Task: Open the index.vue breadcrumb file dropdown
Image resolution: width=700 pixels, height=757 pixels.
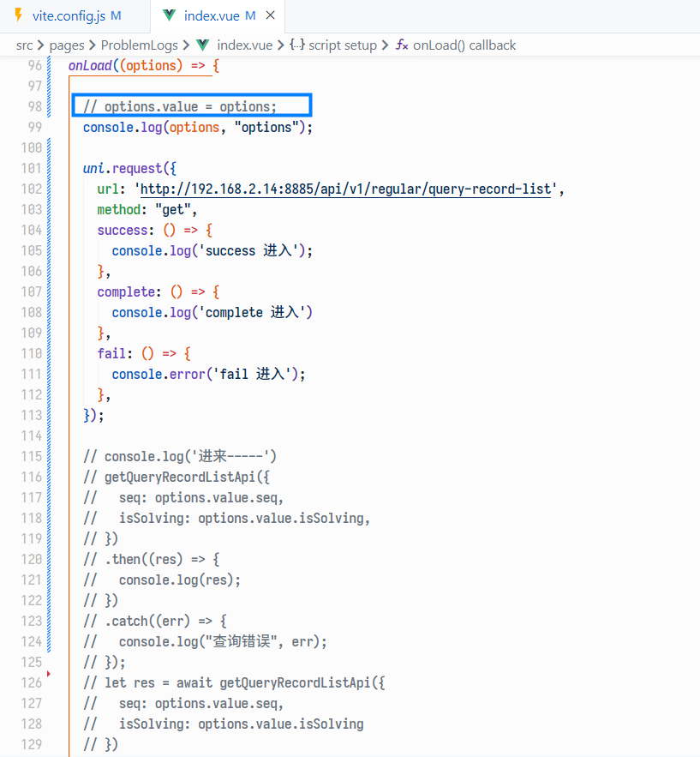Action: coord(243,45)
